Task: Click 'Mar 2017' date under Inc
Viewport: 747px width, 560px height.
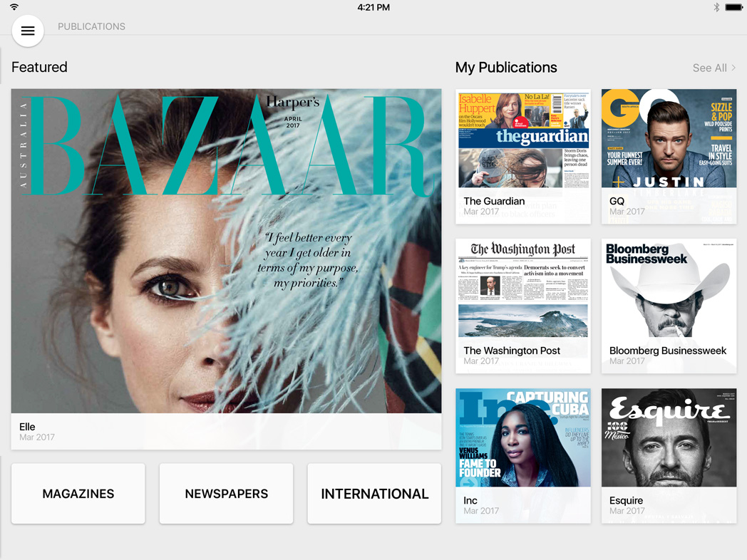Action: pyautogui.click(x=481, y=511)
